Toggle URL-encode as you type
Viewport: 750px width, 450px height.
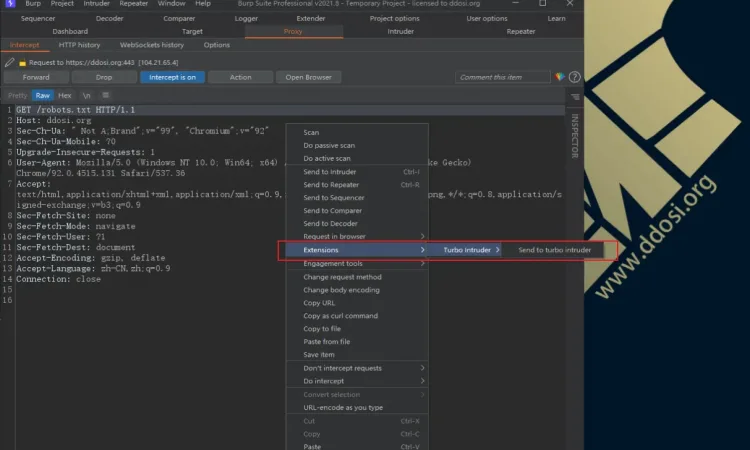(x=357, y=407)
